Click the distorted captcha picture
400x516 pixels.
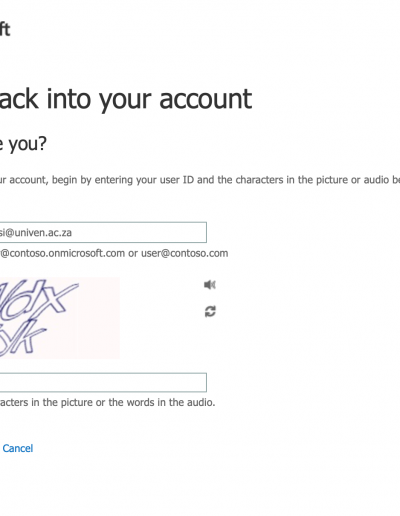[x=60, y=318]
